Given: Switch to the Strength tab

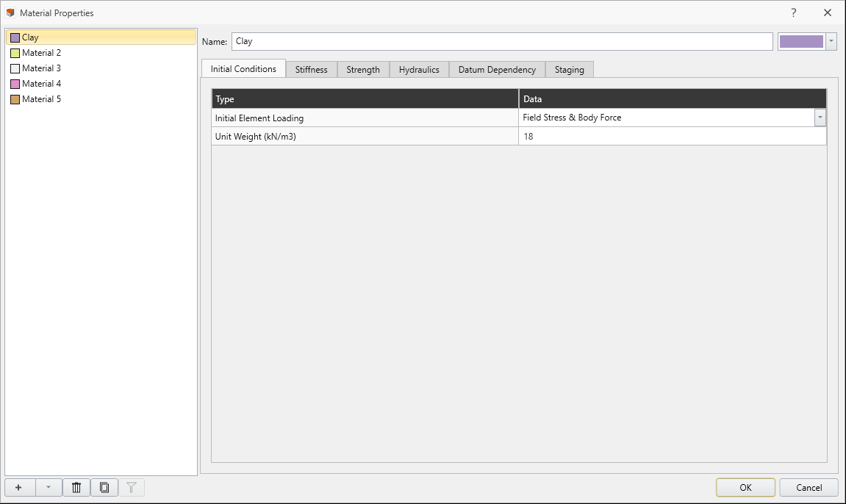Looking at the screenshot, I should pyautogui.click(x=363, y=70).
